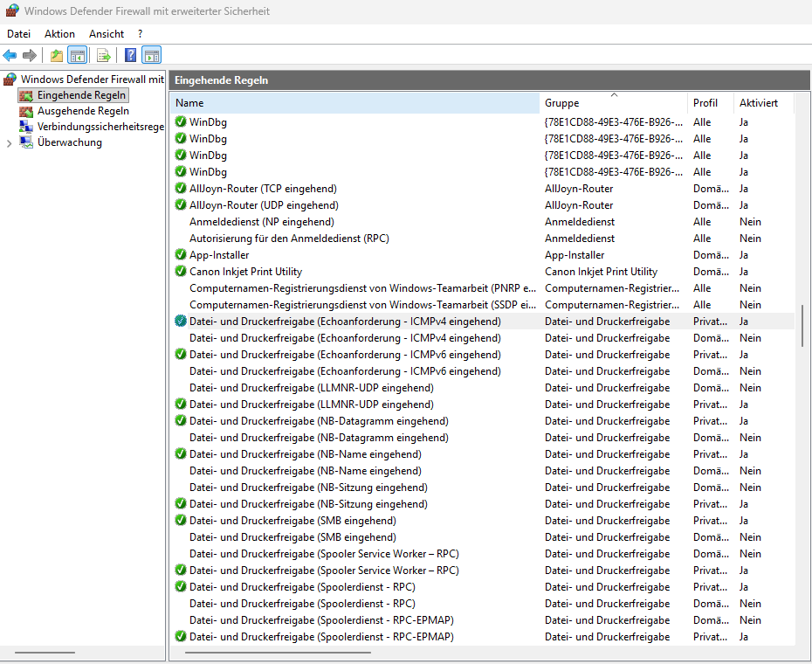The width and height of the screenshot is (812, 664).
Task: Select the disabled Domä... NB-Datagramm eingehend rule name
Action: pyautogui.click(x=319, y=438)
